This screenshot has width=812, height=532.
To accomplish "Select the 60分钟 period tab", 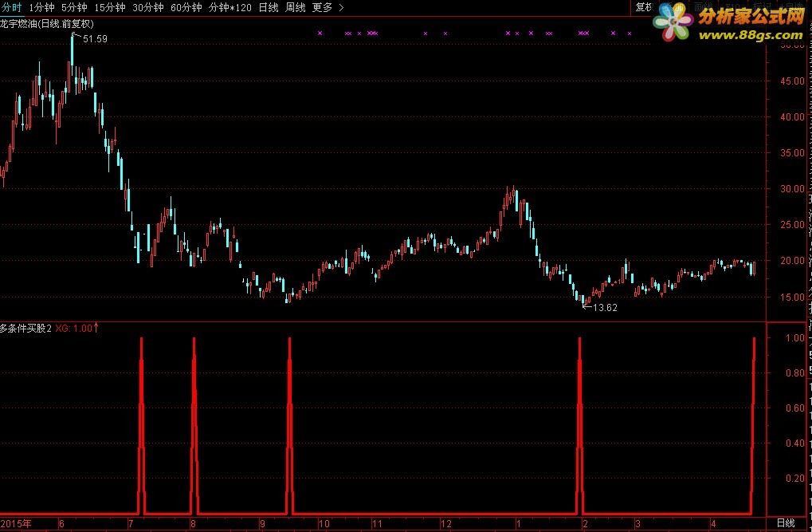I will pyautogui.click(x=186, y=7).
